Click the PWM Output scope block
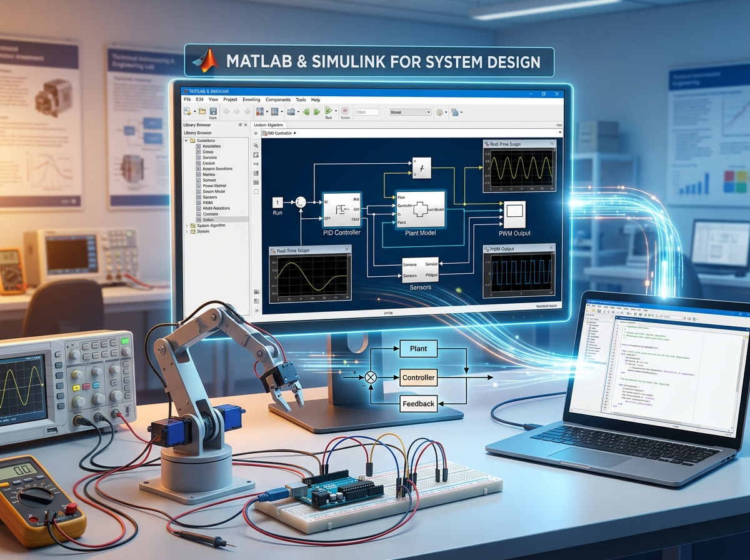Screen dimensions: 750x560 coord(515,214)
